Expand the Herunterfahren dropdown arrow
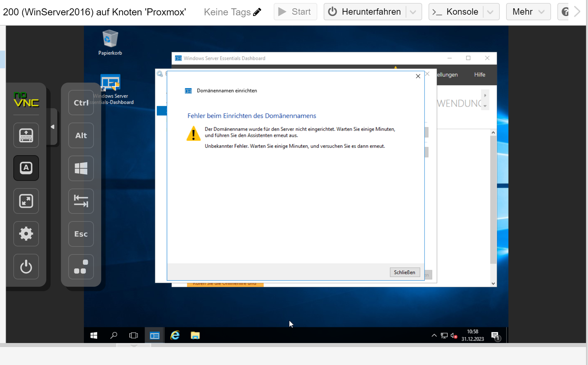The image size is (588, 365). (x=413, y=12)
